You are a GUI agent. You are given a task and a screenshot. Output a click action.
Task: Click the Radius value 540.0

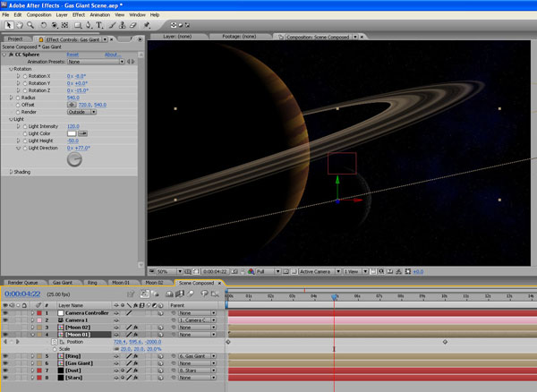73,98
